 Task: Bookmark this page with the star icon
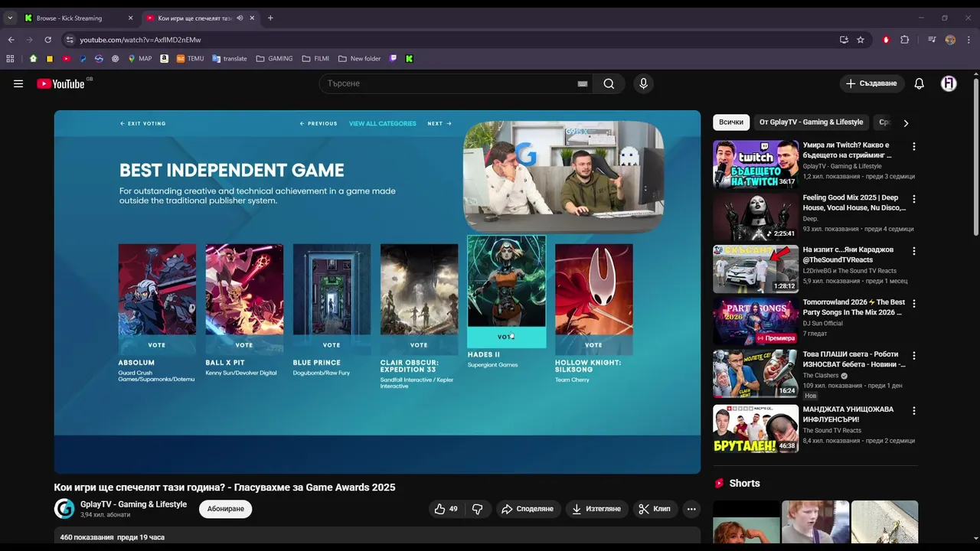(861, 40)
